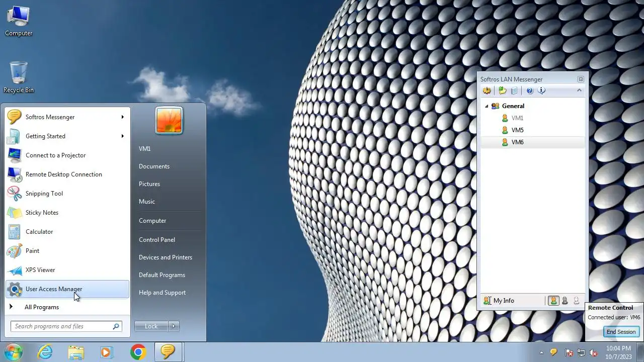Launch Paint from Start menu
The height and width of the screenshot is (362, 644).
tap(67, 251)
